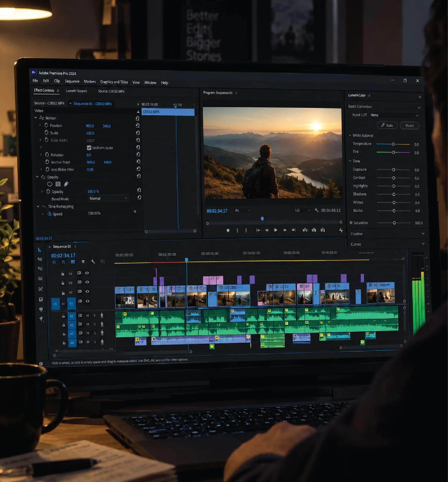Click the Saturation slider handle
Viewport: 448px width, 482px height.
click(x=394, y=223)
